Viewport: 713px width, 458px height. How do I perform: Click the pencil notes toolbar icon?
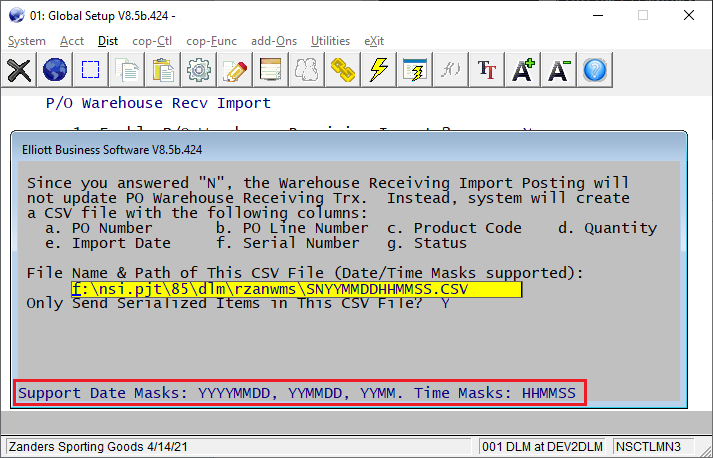click(234, 70)
